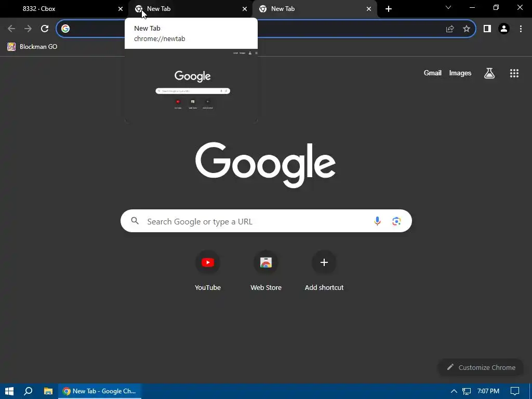Click the magnifier icon in search box
This screenshot has width=532, height=399.
click(135, 221)
